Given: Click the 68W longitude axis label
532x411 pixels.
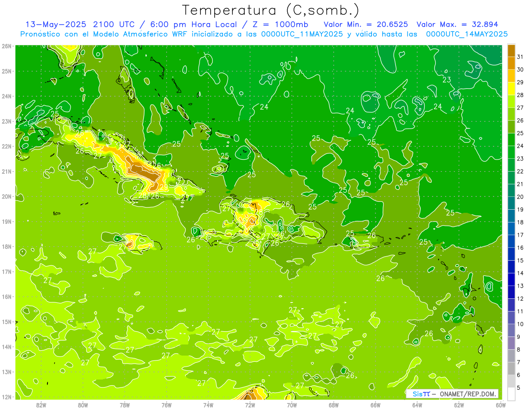Looking at the screenshot, I should coord(334,405).
